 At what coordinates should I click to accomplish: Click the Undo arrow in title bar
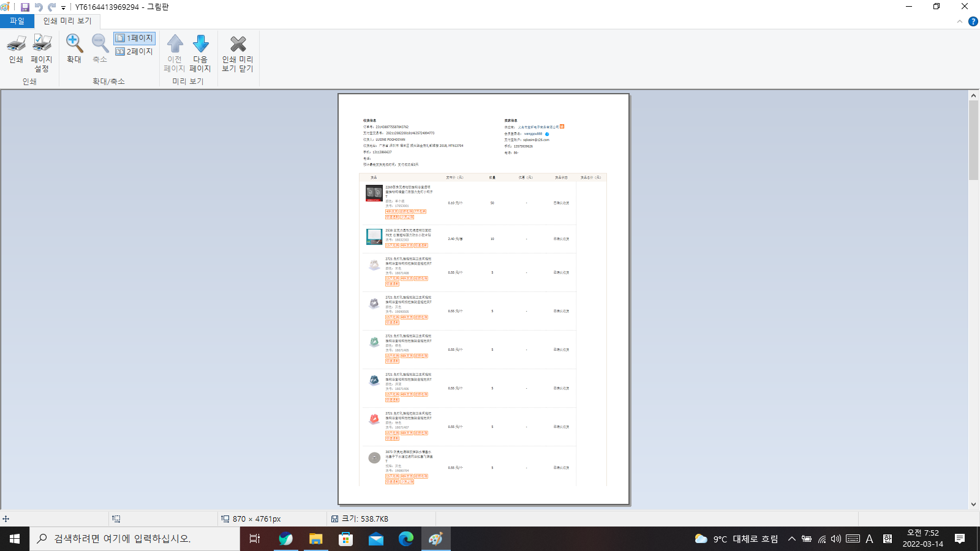click(x=39, y=7)
